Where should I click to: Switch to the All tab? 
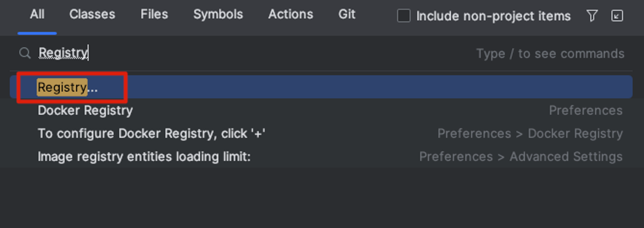(x=37, y=14)
